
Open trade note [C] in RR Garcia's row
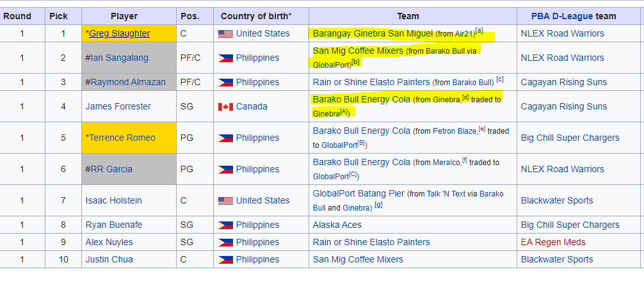353,173
